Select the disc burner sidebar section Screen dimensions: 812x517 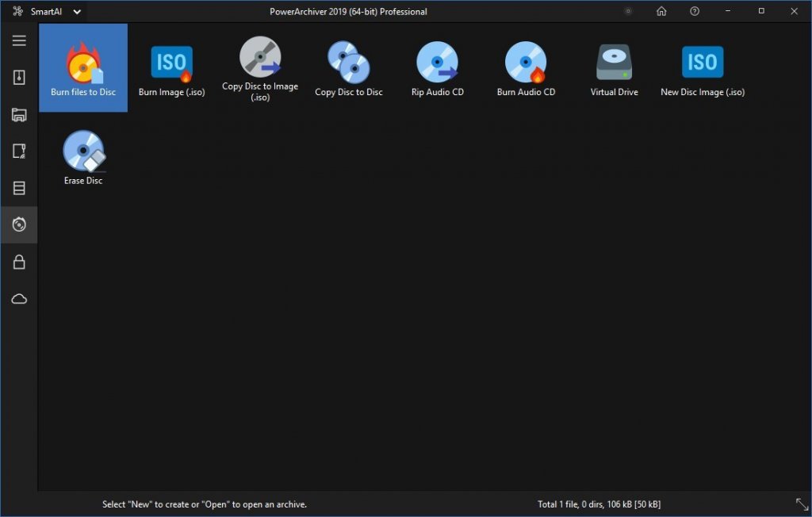pyautogui.click(x=19, y=225)
